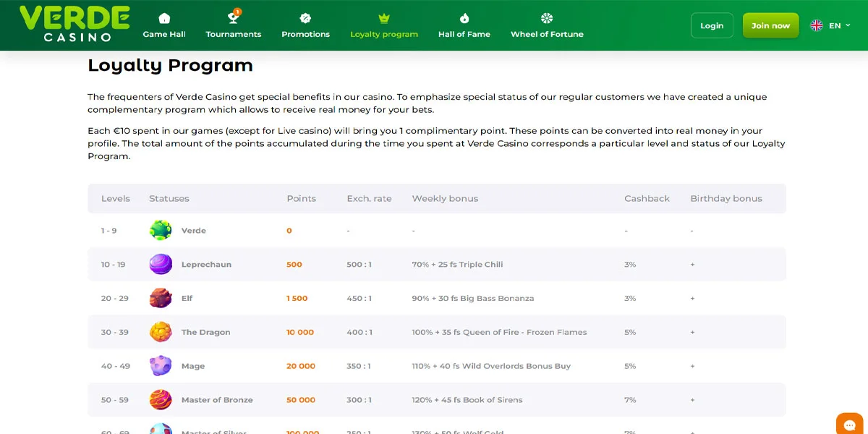Click the Statuses column header

click(169, 198)
